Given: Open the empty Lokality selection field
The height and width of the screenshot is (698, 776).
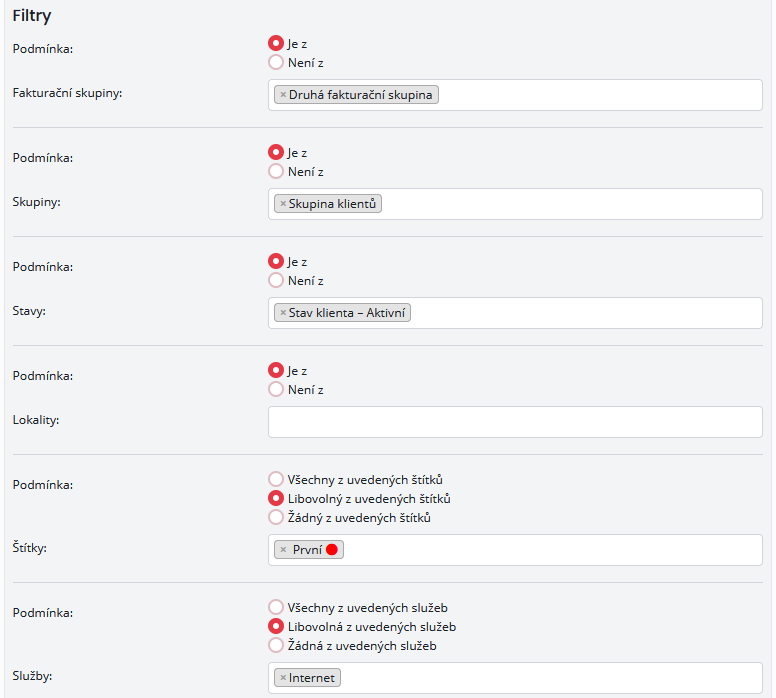Looking at the screenshot, I should pyautogui.click(x=515, y=422).
